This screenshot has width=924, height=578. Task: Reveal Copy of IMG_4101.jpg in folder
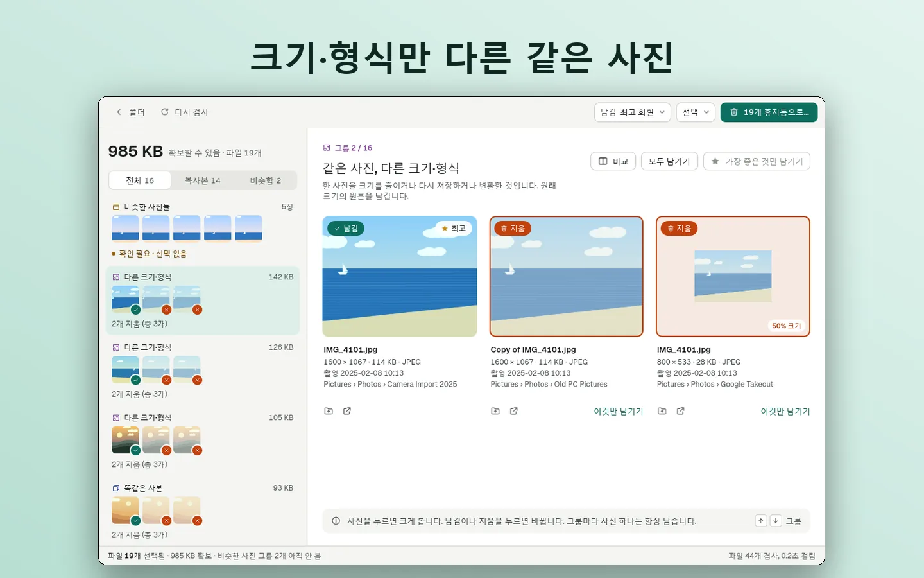click(x=495, y=411)
